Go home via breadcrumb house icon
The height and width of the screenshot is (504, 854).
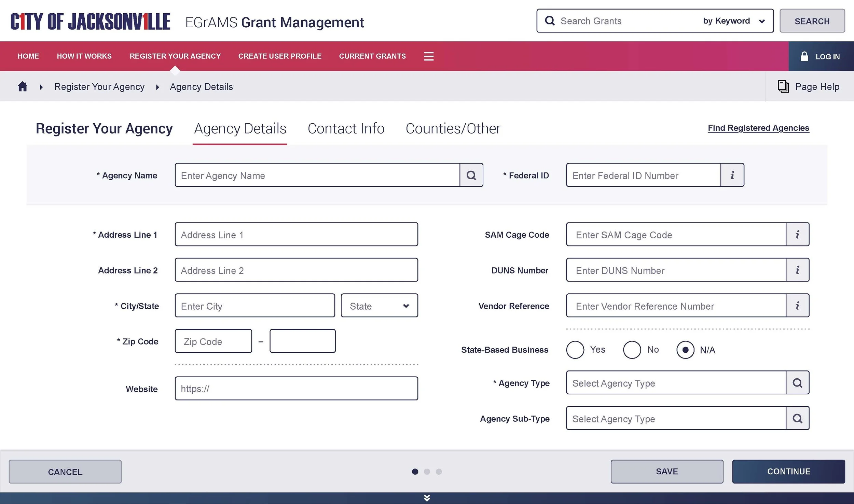coord(23,87)
